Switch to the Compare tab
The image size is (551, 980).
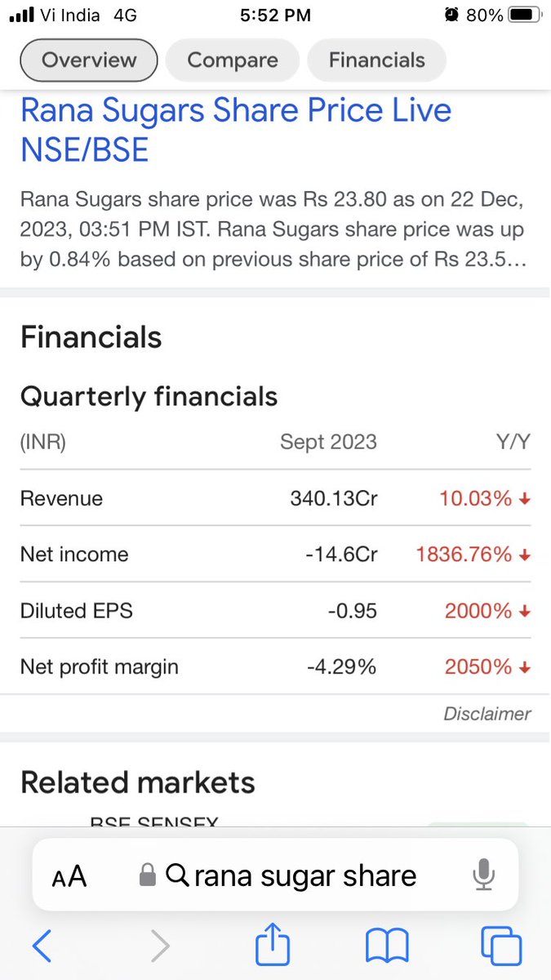(x=233, y=60)
